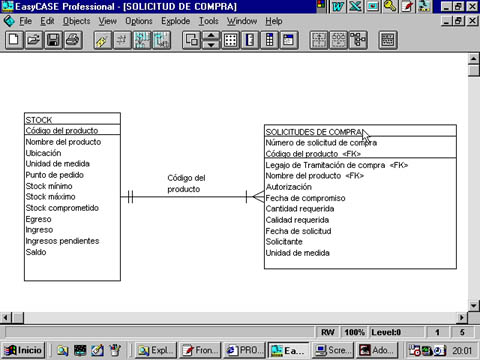The height and width of the screenshot is (360, 480).
Task: Save the diagram using the floppy disk icon
Action: 53,40
